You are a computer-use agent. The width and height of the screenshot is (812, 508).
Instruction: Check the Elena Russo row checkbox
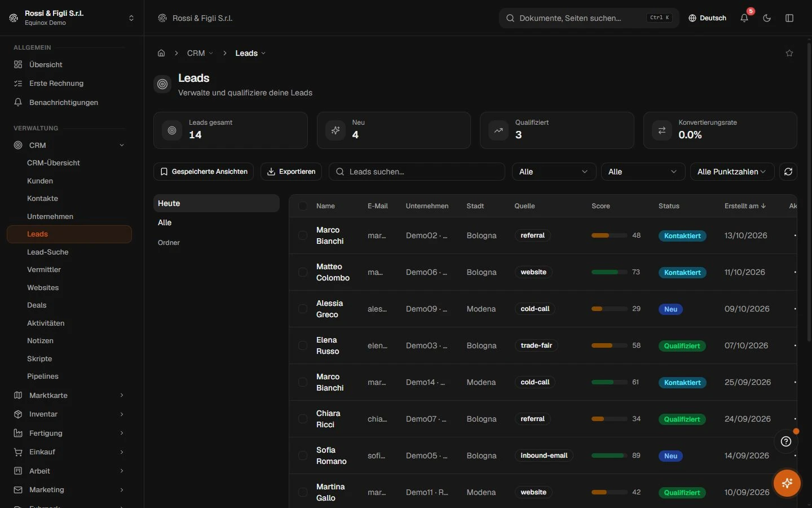tap(303, 345)
